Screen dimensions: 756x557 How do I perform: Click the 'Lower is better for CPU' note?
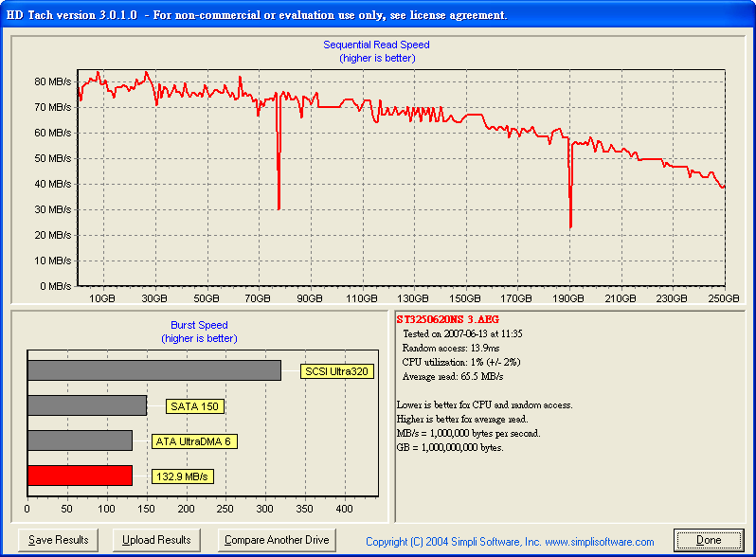click(484, 405)
